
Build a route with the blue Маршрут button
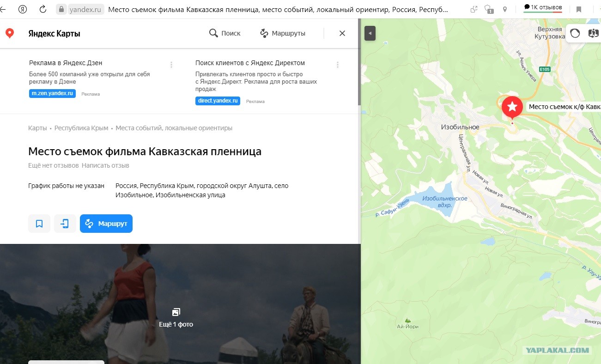click(x=106, y=224)
